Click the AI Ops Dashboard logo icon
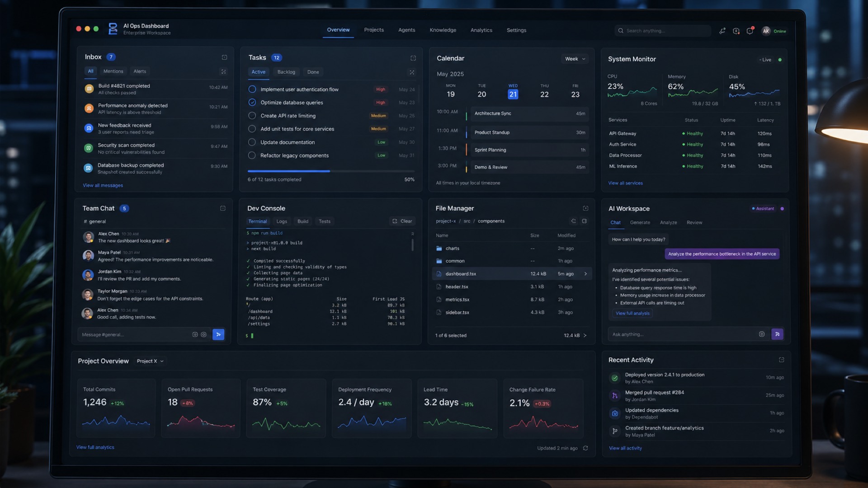Viewport: 868px width, 488px height. tap(113, 29)
